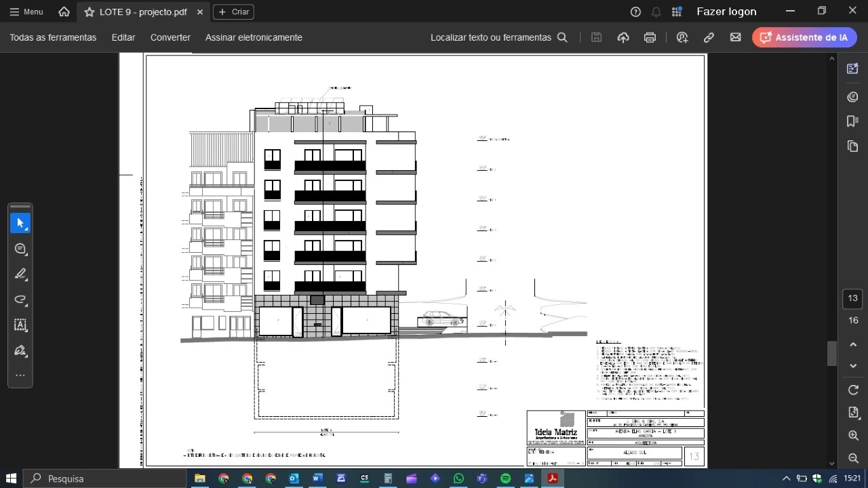
Task: Open the Converter menu item
Action: click(x=170, y=38)
